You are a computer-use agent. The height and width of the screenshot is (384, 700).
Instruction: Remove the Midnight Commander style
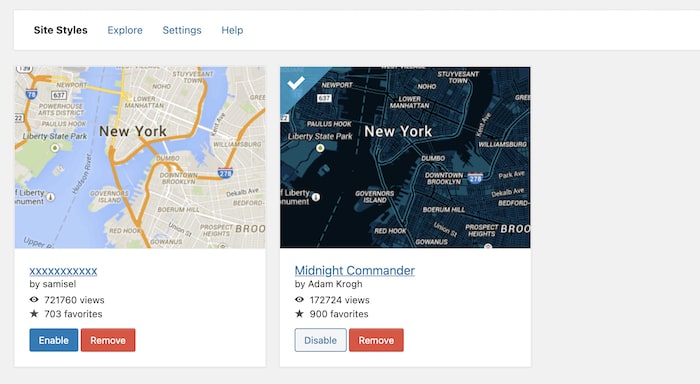coord(376,340)
